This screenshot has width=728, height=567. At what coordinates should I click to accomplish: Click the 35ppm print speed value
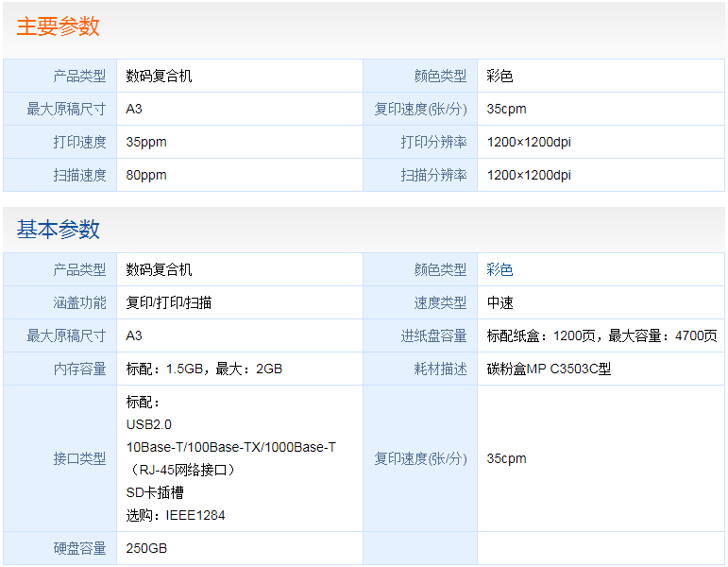click(146, 142)
